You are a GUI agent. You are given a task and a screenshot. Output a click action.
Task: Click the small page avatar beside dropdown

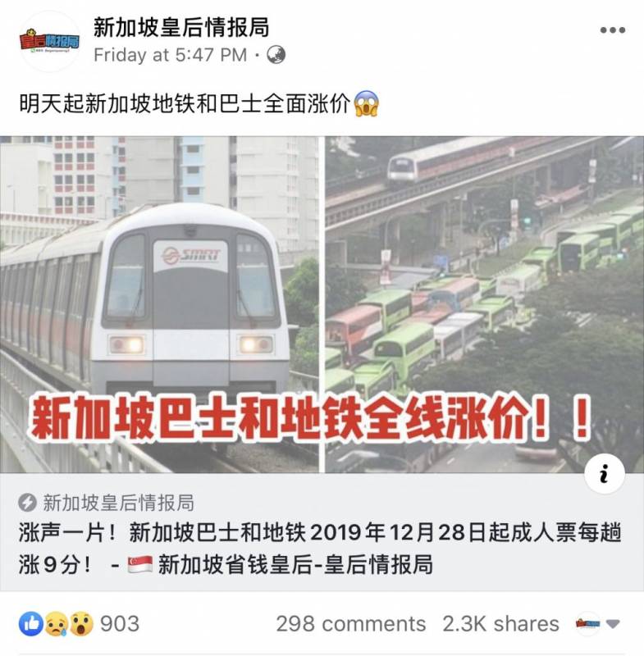click(x=587, y=624)
